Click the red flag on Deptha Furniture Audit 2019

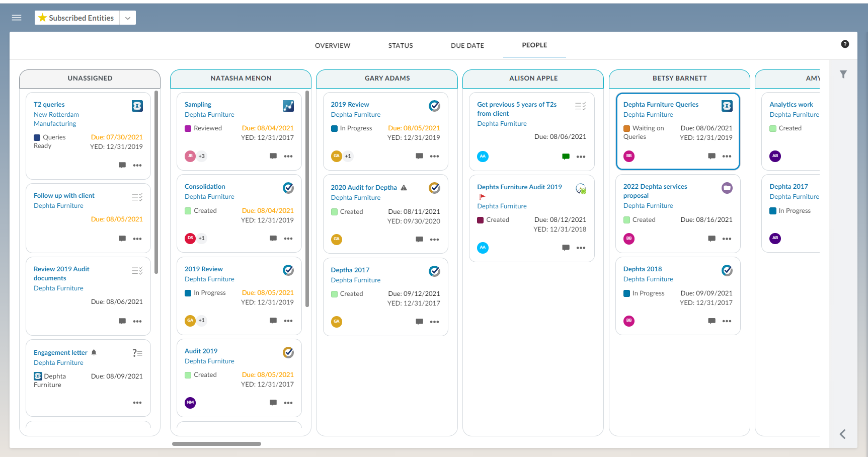click(482, 197)
